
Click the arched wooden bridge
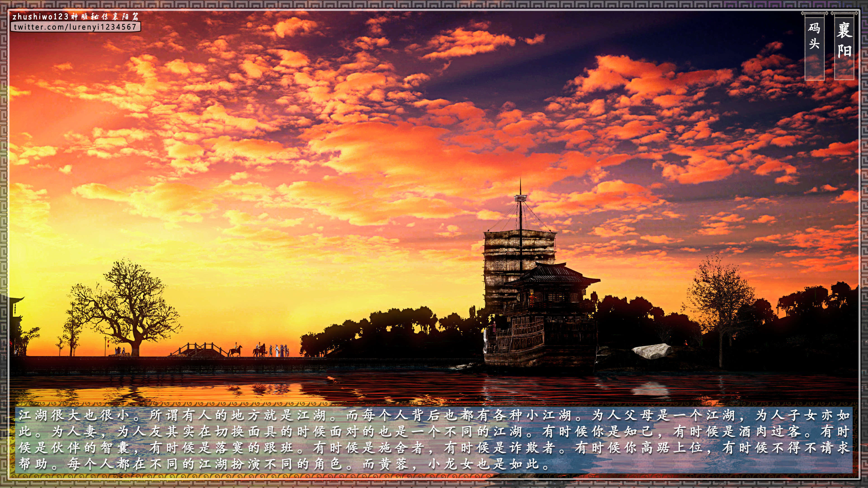click(x=199, y=350)
